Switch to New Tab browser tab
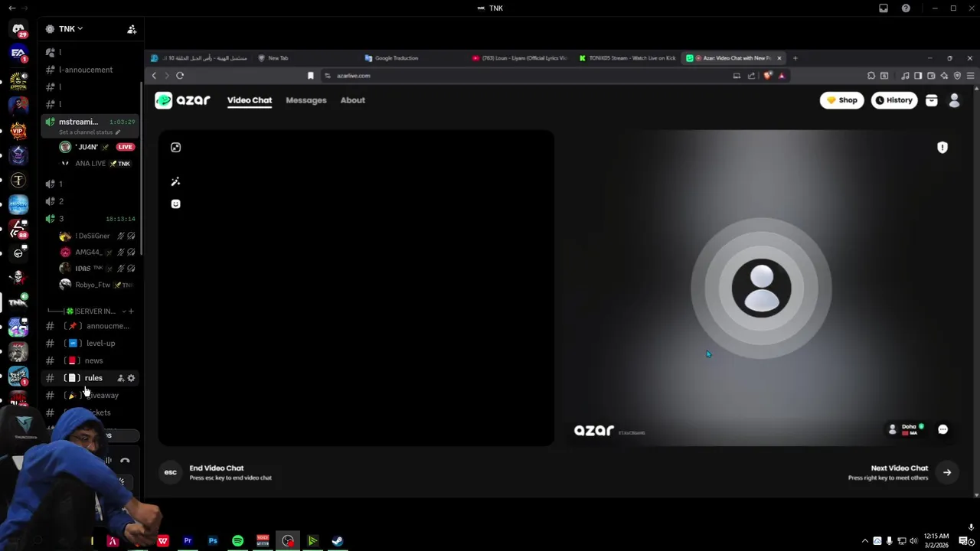Screen dimensions: 980x551 [x=278, y=58]
